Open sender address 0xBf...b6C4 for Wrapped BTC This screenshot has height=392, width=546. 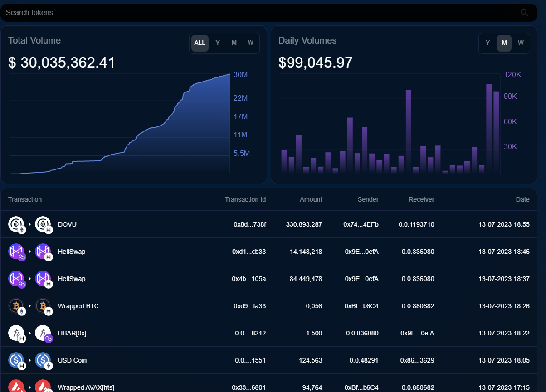(x=361, y=306)
